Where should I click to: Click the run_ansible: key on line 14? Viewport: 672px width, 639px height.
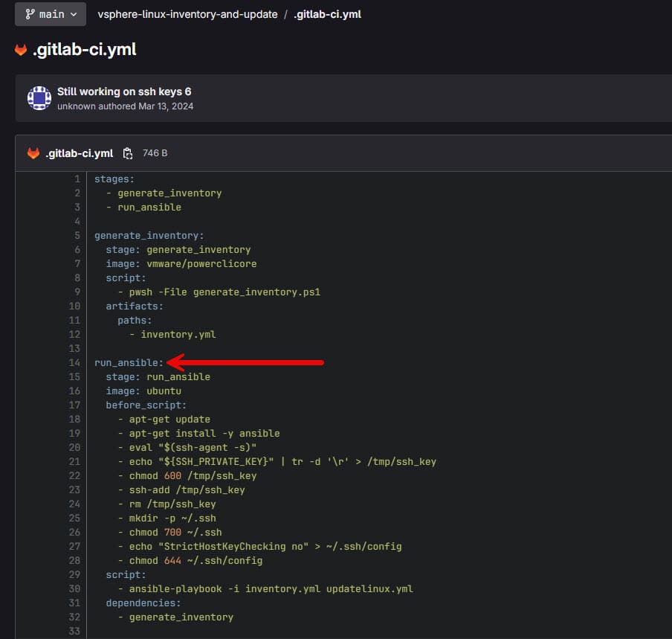pos(129,363)
